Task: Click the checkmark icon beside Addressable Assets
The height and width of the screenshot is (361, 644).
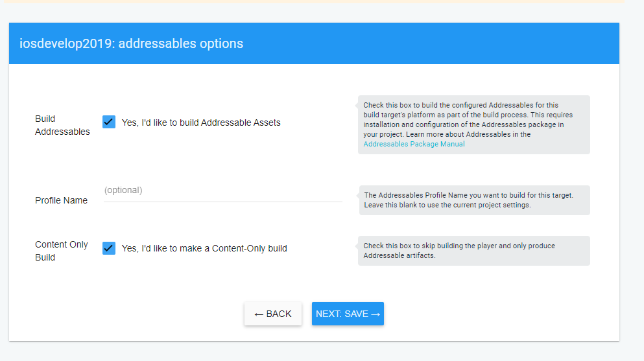Action: click(x=109, y=122)
